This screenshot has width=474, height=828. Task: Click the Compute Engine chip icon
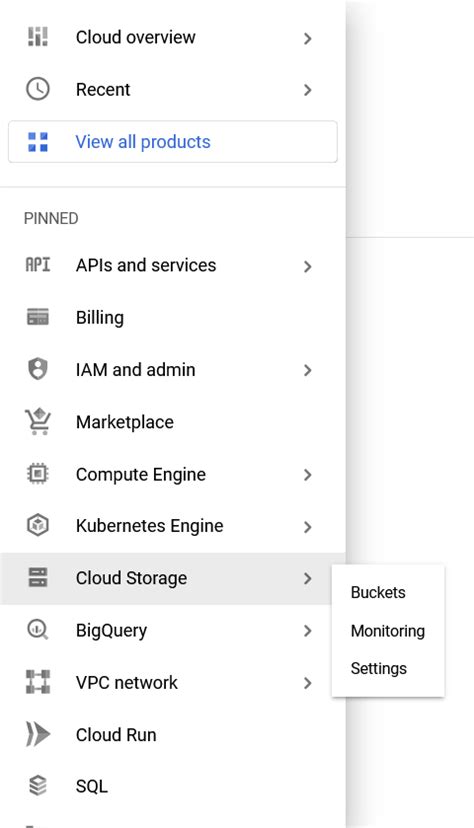pyautogui.click(x=37, y=474)
